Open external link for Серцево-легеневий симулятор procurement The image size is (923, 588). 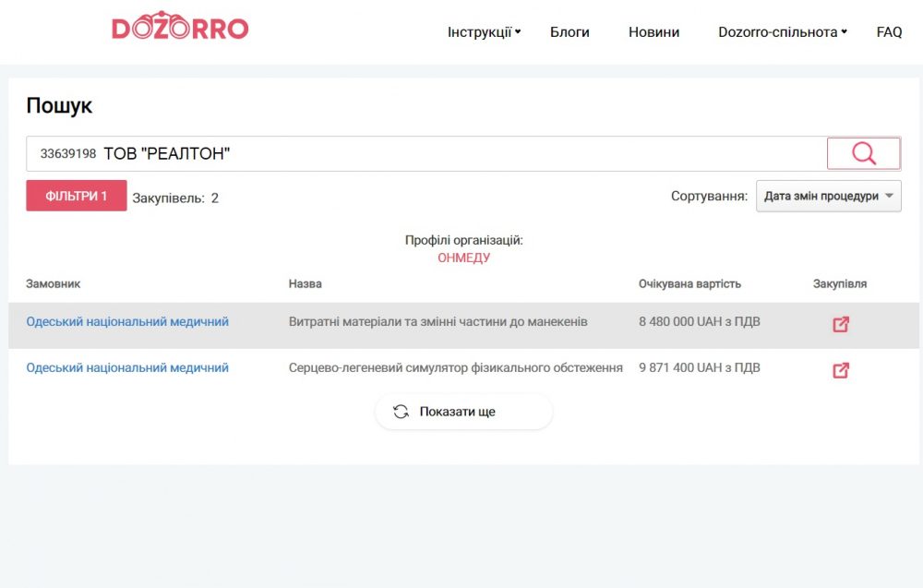click(840, 371)
